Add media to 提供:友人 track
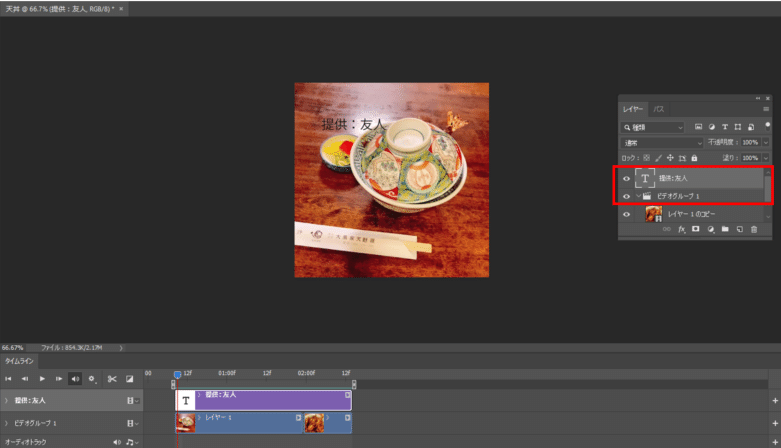The width and height of the screenshot is (781, 448). click(775, 401)
